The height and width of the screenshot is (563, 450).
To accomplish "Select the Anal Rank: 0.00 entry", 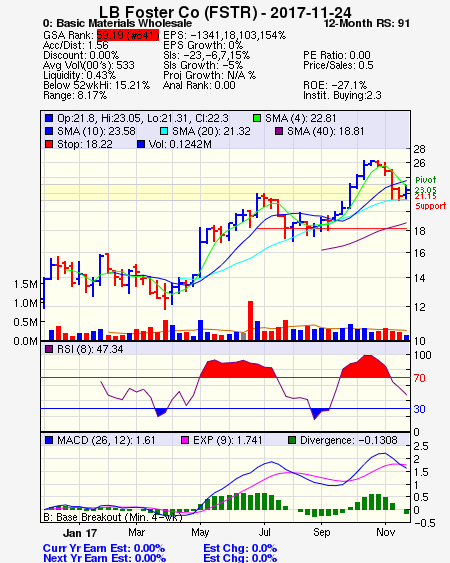I will (x=199, y=85).
